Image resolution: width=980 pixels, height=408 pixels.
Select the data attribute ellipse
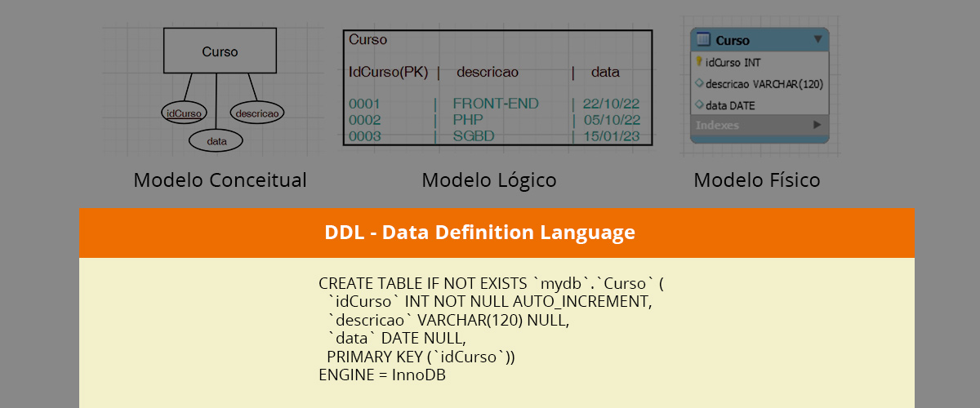(216, 141)
